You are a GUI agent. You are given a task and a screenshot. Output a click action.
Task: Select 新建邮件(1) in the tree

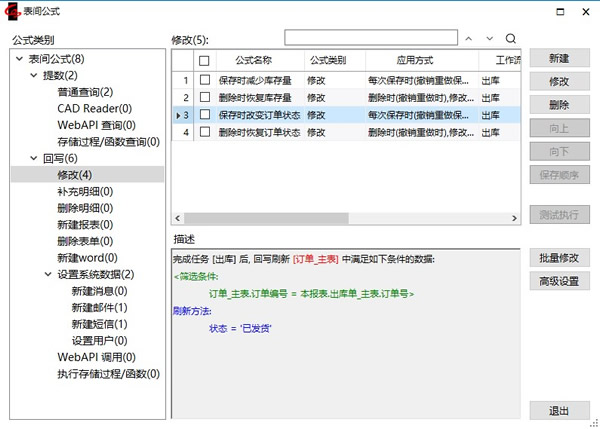[99, 307]
